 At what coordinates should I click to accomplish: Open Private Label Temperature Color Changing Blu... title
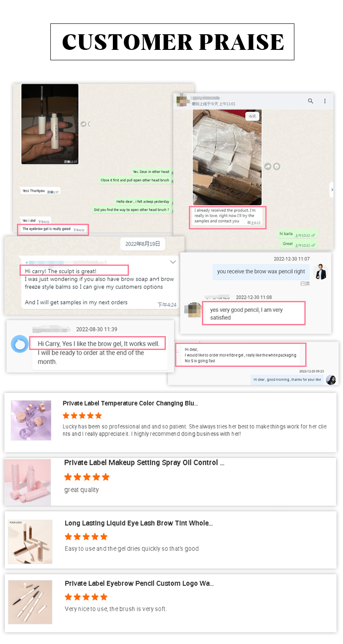[130, 403]
